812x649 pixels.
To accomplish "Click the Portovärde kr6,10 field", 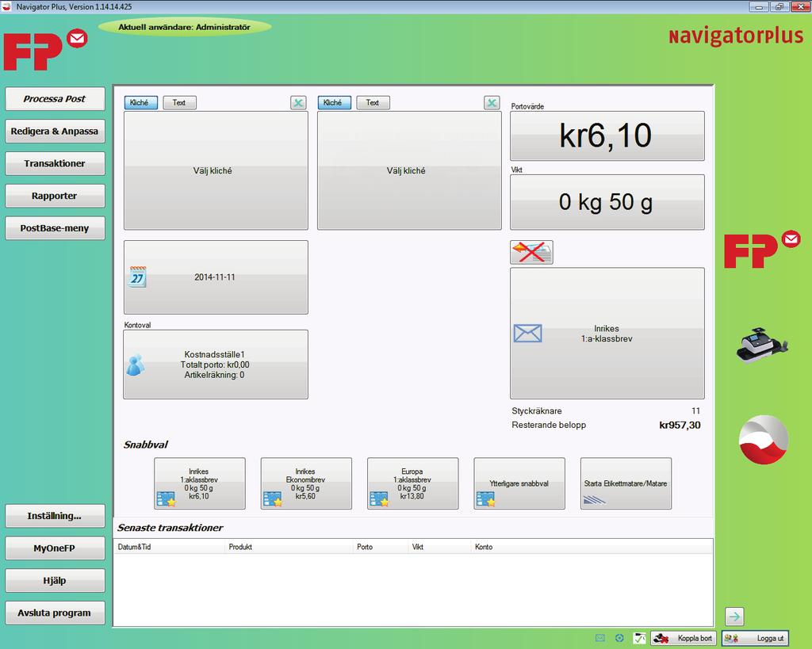I will click(x=607, y=136).
